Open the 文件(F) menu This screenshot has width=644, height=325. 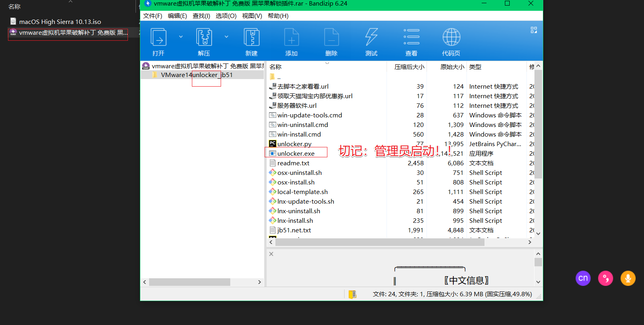[x=153, y=16]
